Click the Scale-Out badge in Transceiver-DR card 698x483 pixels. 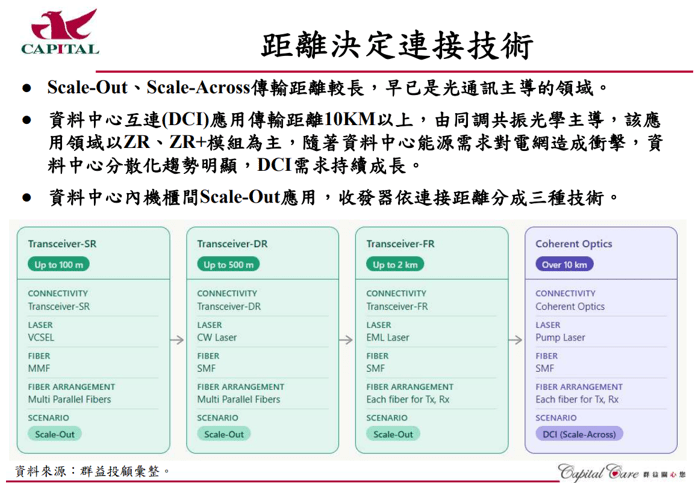coord(224,434)
